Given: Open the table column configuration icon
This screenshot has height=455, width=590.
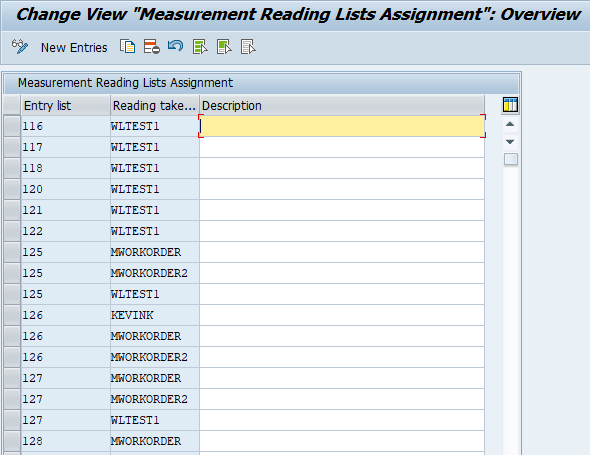Looking at the screenshot, I should click(x=510, y=105).
